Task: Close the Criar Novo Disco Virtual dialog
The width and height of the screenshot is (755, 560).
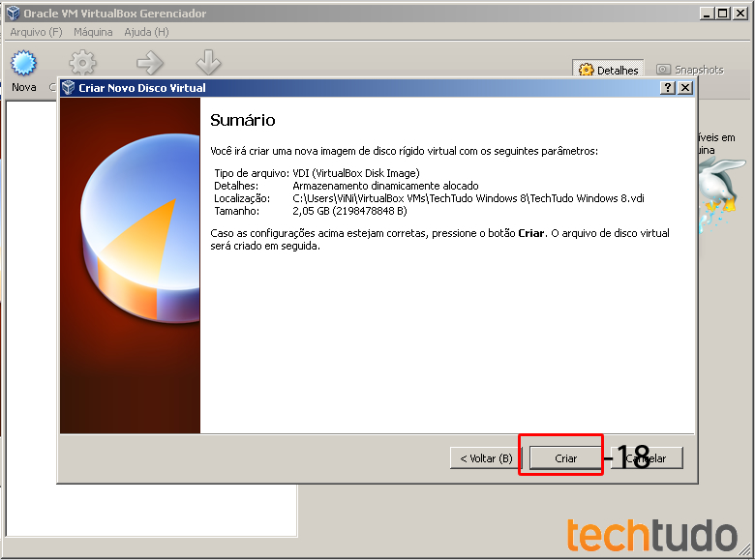Action: coord(685,88)
